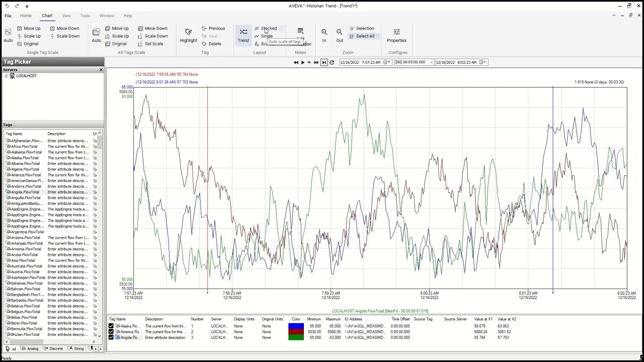Select the Chart ribbon tab

coord(47,16)
